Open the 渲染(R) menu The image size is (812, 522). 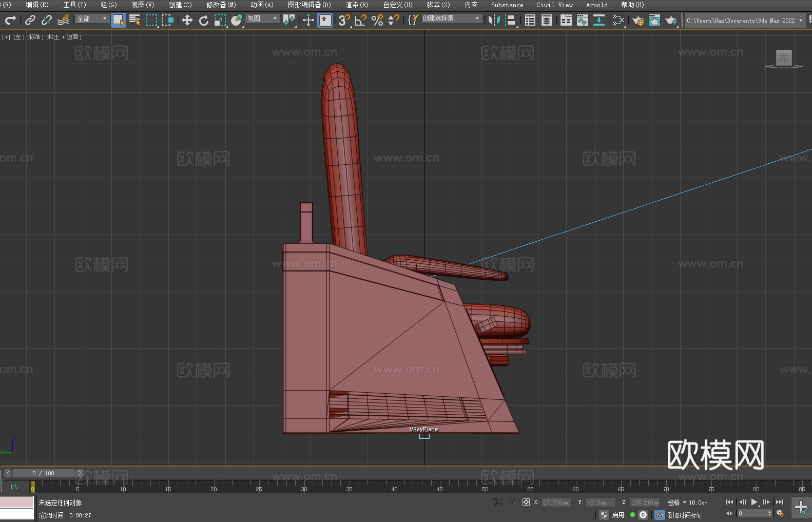click(x=357, y=5)
